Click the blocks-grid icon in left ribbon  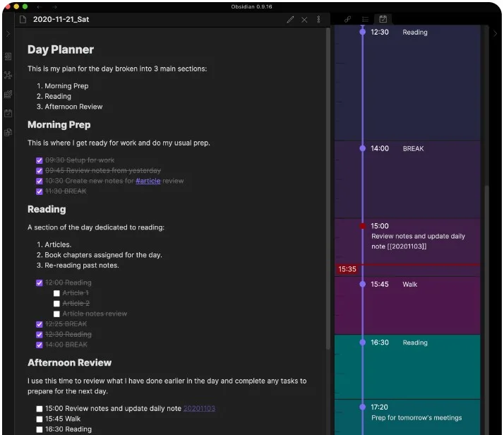pyautogui.click(x=8, y=94)
